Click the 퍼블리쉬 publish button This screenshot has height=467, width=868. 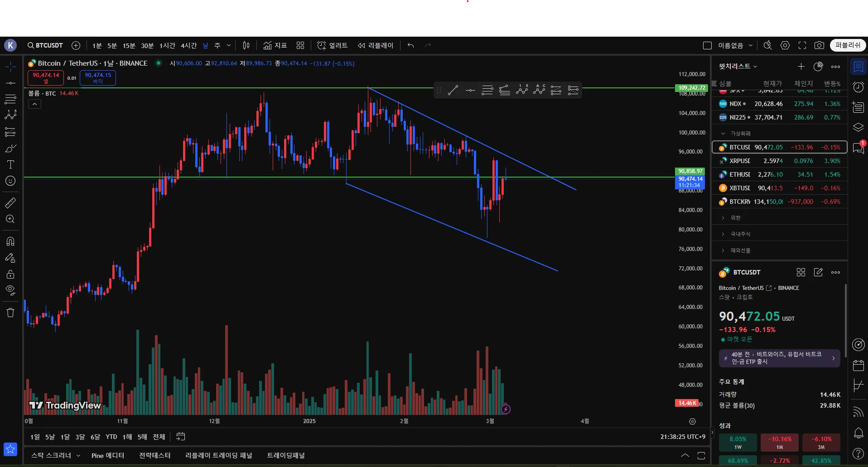848,45
